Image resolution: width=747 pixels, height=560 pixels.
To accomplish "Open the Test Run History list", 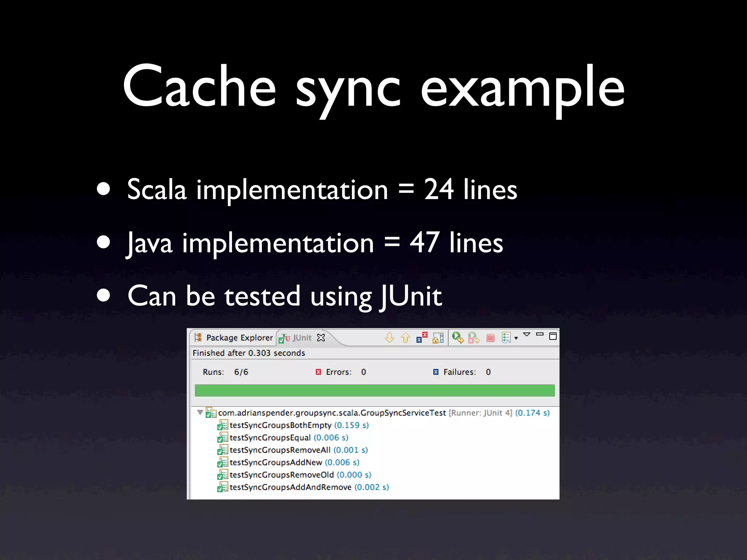I will 506,338.
